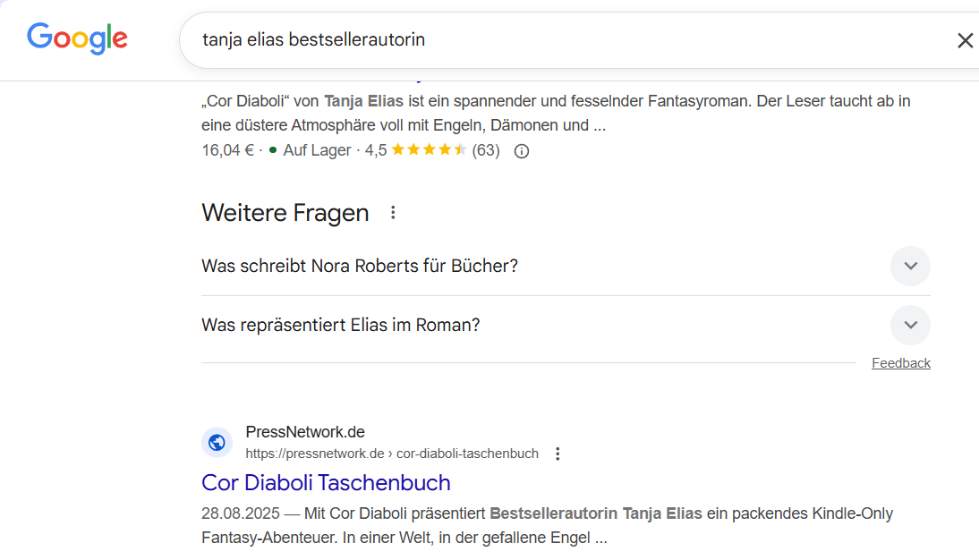979x560 pixels.
Task: Click the Google logo
Action: click(x=77, y=38)
